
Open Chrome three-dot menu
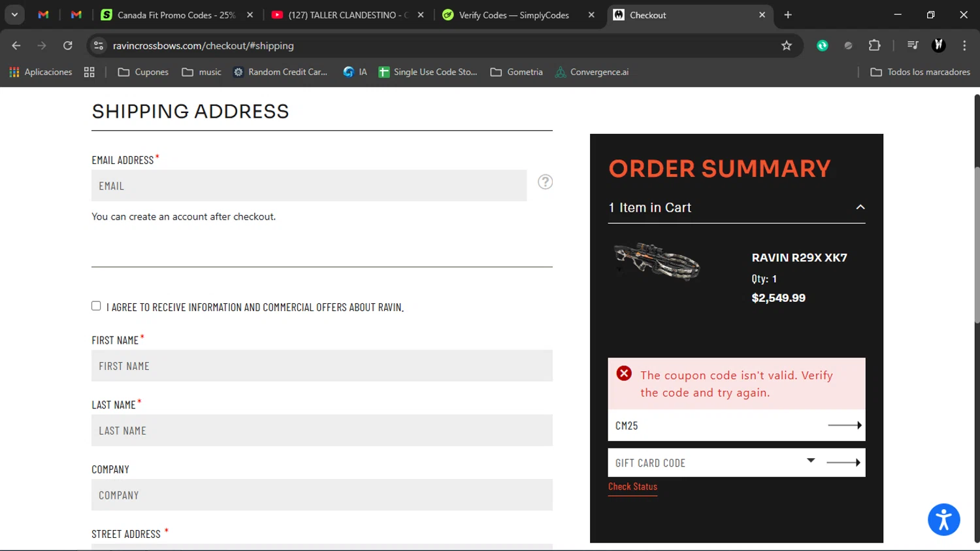coord(964,45)
